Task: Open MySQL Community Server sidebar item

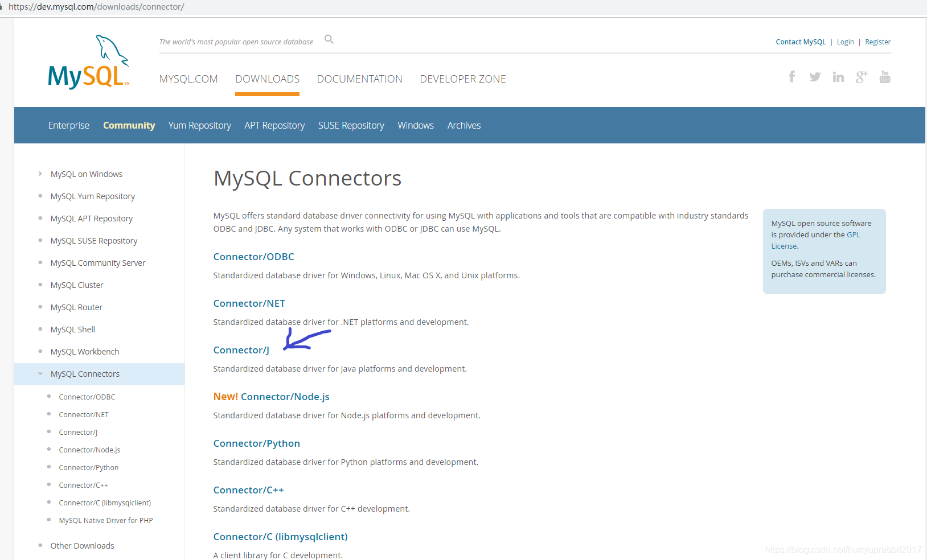Action: click(x=98, y=263)
